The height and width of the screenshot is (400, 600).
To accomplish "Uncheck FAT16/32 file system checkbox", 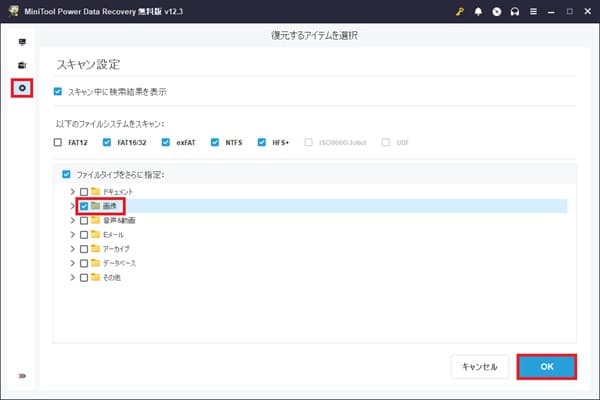I will [x=107, y=142].
